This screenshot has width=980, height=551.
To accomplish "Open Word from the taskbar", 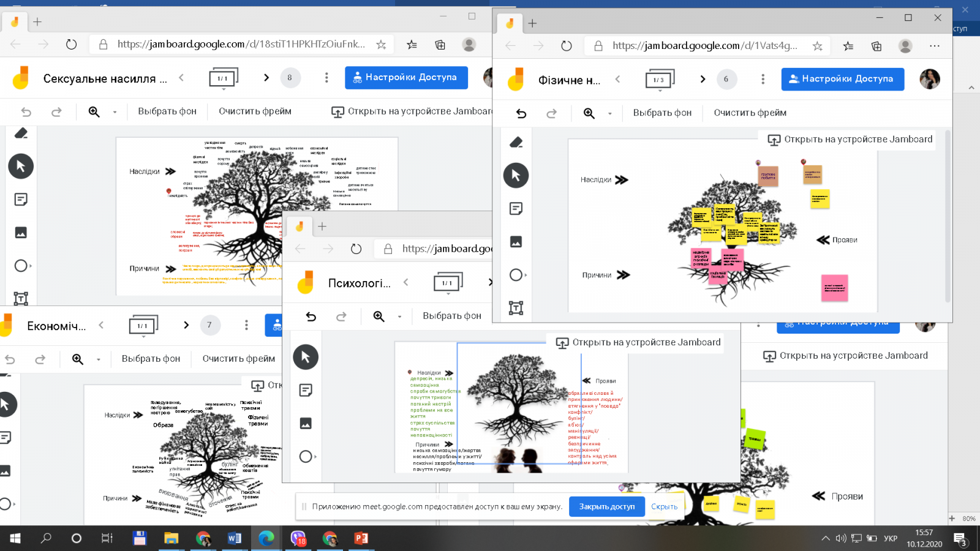I will tap(235, 538).
